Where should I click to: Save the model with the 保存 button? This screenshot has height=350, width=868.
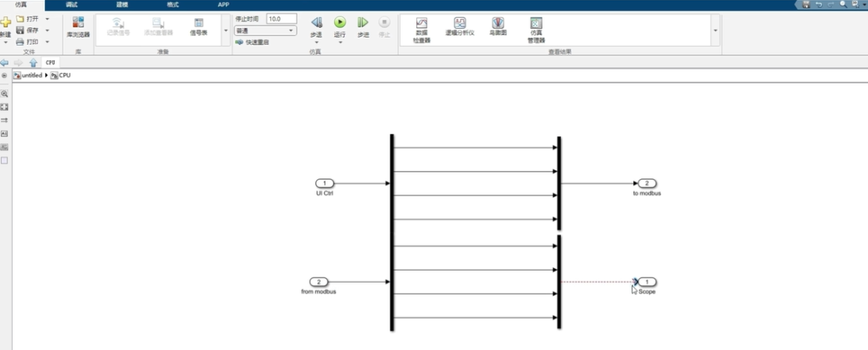click(x=27, y=31)
